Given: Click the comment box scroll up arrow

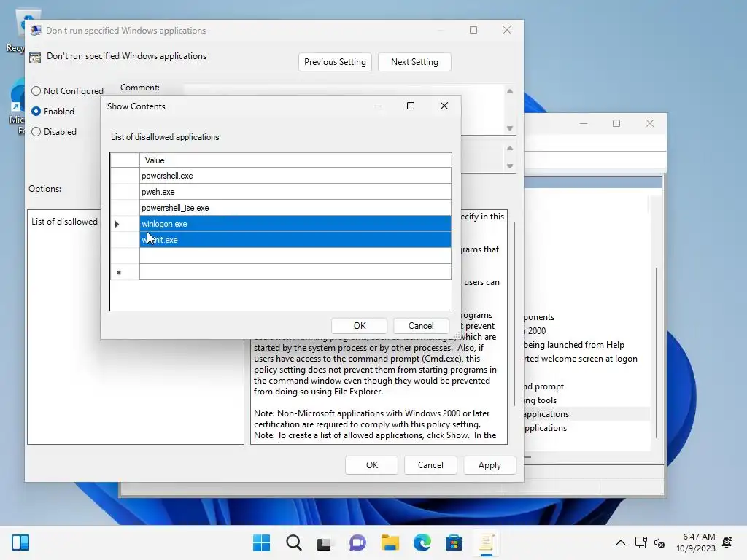Looking at the screenshot, I should 510,91.
